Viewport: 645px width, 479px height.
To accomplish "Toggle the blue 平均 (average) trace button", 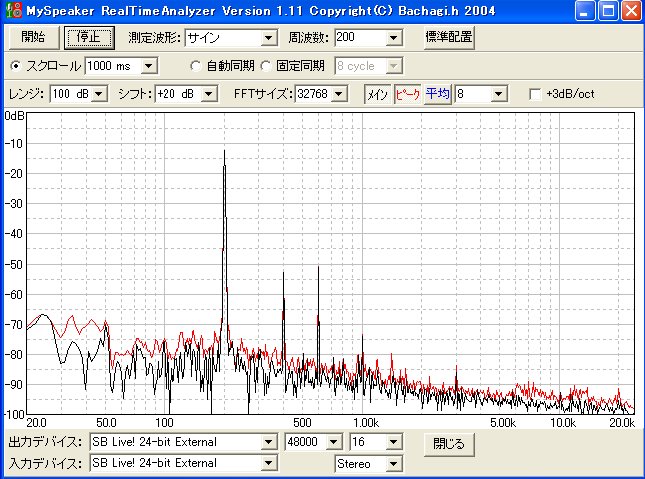I will (x=438, y=94).
